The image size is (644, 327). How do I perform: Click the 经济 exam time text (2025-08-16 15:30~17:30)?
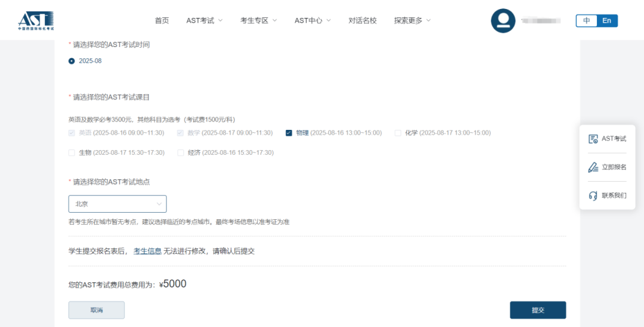[x=238, y=152]
